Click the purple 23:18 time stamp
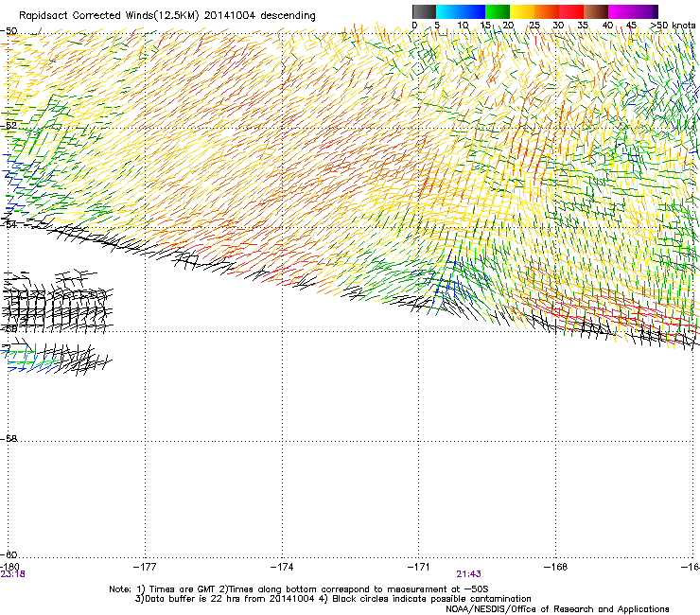Viewport: 700px width, 615px height. pyautogui.click(x=13, y=574)
